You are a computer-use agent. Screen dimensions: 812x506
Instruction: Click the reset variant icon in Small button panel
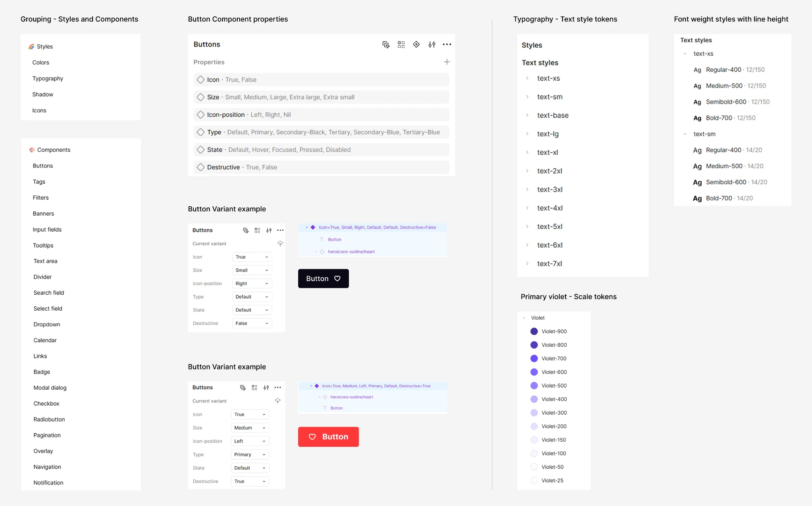click(280, 243)
